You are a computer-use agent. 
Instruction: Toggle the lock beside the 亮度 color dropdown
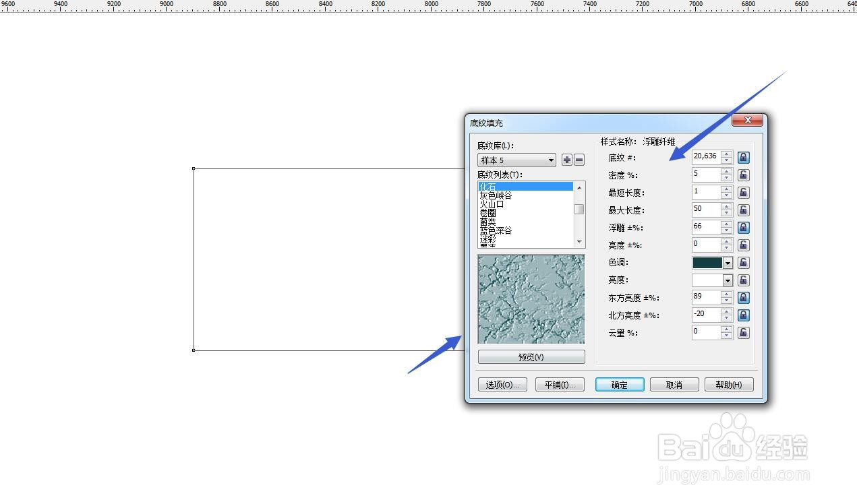click(x=743, y=280)
